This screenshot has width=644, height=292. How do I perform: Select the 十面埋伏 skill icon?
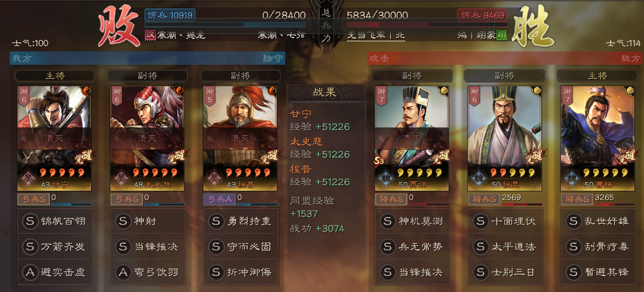pos(480,221)
